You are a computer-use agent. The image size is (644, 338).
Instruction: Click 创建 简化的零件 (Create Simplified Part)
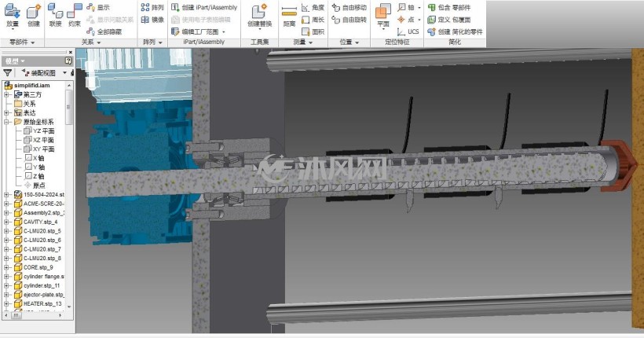click(x=455, y=31)
